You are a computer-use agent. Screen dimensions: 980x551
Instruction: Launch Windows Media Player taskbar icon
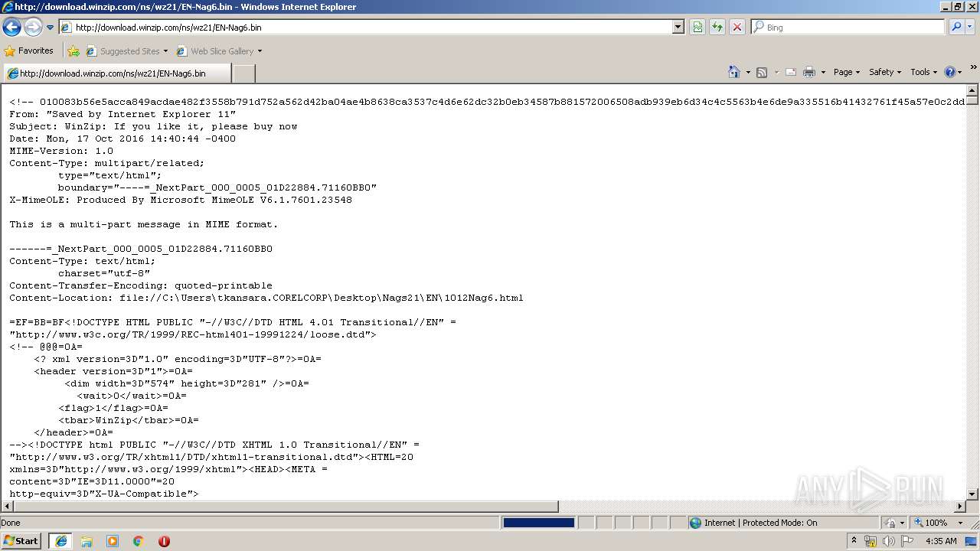coord(113,541)
